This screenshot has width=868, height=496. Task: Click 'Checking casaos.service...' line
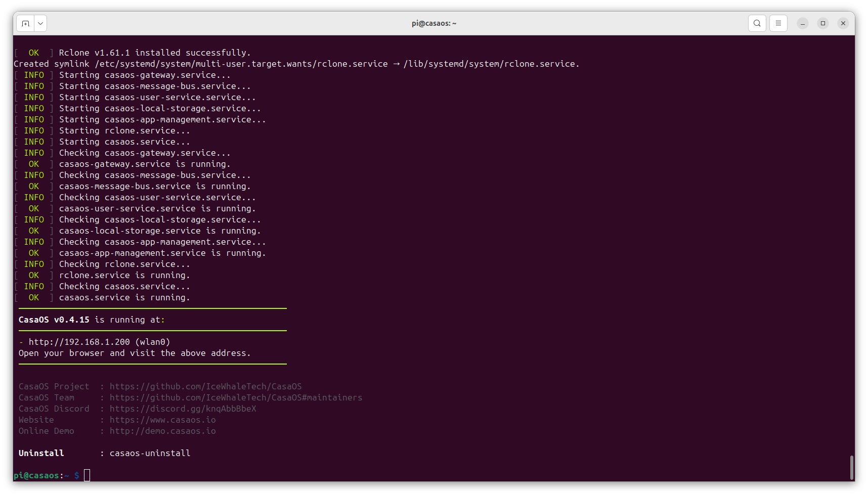[124, 287]
